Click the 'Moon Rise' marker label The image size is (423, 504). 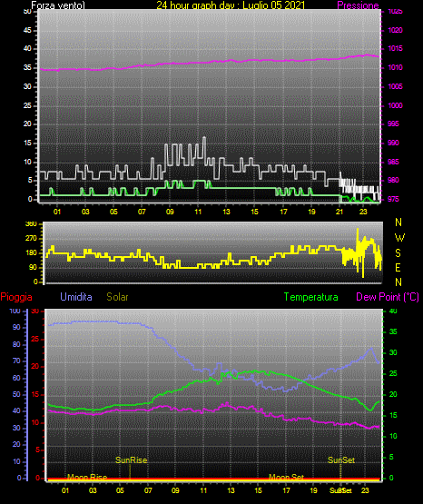pos(87,477)
